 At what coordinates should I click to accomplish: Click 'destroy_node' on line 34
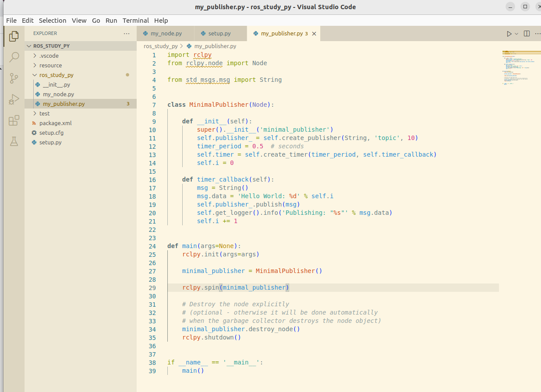(270, 329)
